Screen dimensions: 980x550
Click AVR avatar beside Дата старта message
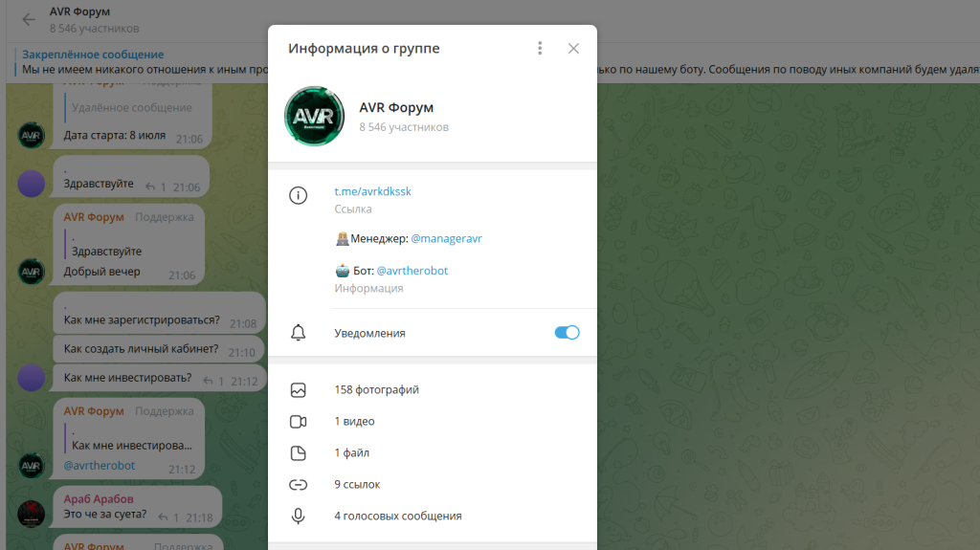point(32,135)
